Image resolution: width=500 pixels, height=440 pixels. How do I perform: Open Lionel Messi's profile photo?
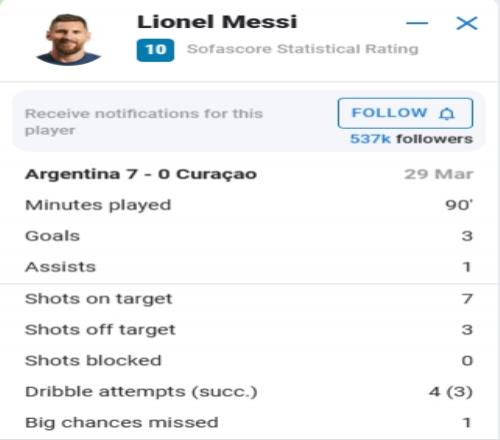(68, 39)
